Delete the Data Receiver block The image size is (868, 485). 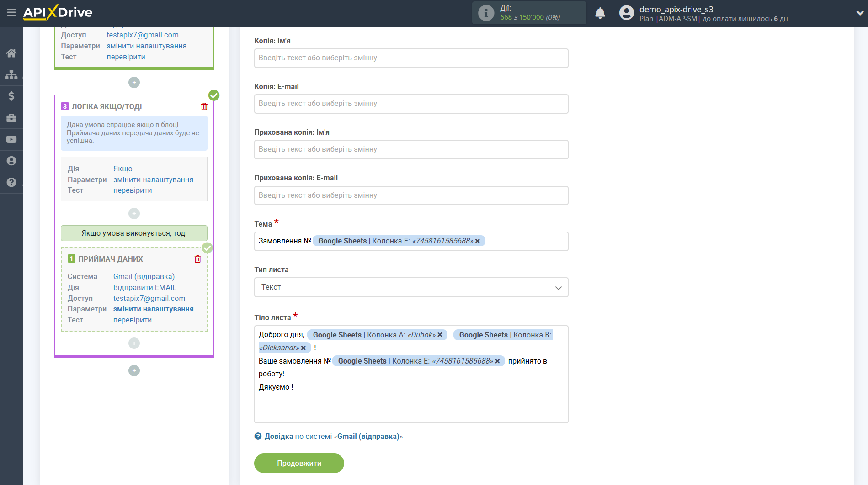(197, 259)
